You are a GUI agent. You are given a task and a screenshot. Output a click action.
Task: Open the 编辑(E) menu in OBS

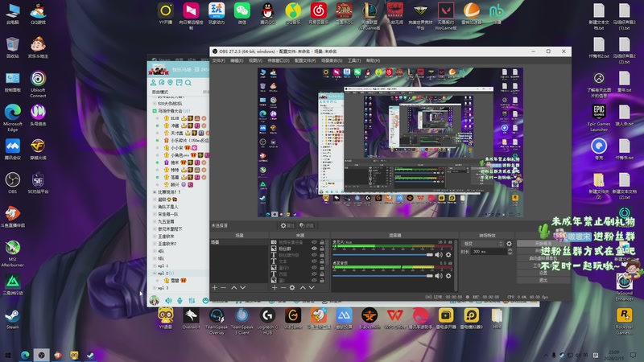click(x=237, y=60)
